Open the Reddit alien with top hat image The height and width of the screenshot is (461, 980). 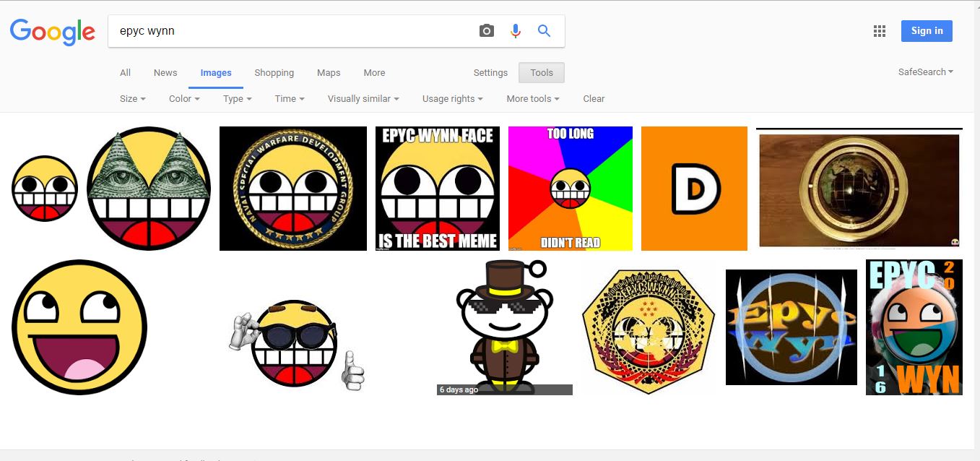pyautogui.click(x=505, y=327)
